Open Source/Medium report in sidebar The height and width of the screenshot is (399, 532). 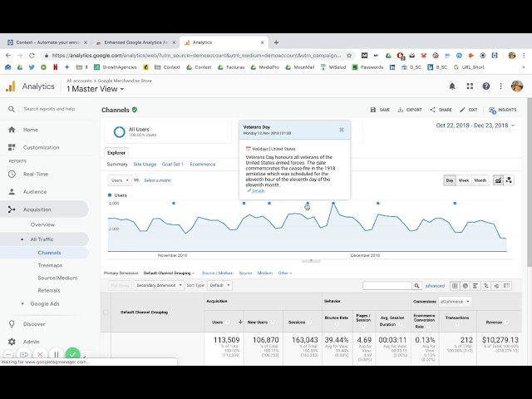(57, 278)
